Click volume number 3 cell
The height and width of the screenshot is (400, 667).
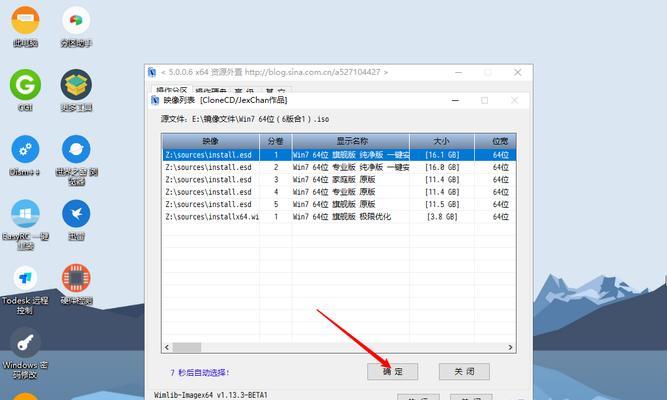(x=276, y=180)
